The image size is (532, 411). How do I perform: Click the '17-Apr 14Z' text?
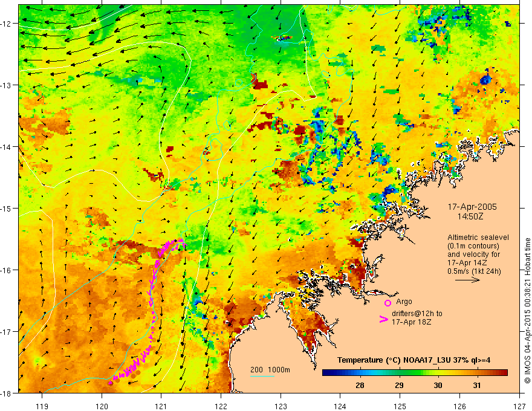pyautogui.click(x=467, y=263)
